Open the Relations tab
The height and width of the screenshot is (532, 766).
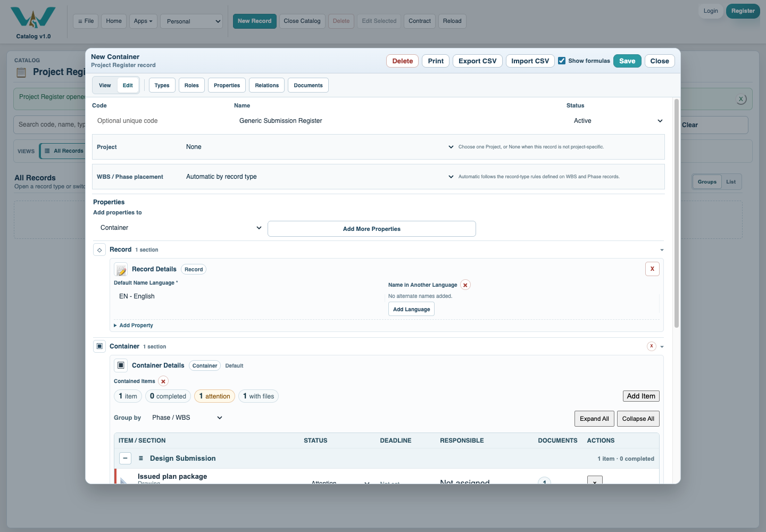[x=267, y=86]
